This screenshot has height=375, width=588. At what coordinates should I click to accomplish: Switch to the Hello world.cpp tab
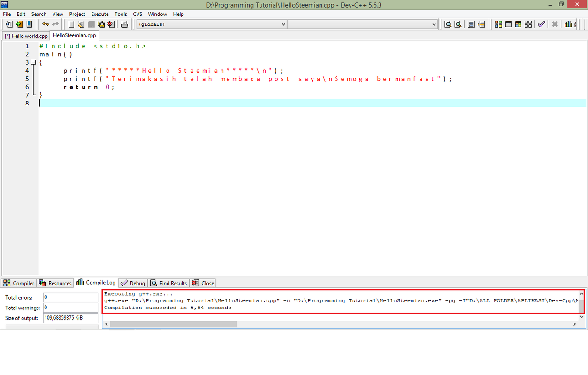[x=26, y=36]
